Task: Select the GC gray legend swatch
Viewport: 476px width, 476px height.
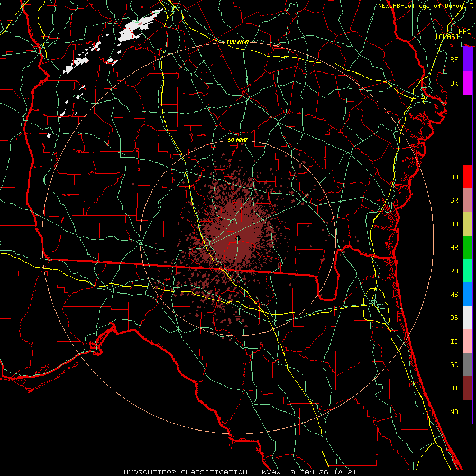Action: click(467, 364)
